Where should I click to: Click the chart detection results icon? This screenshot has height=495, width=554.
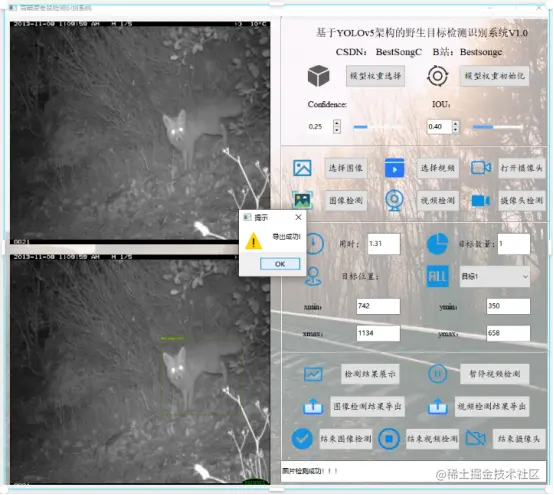[x=313, y=374]
